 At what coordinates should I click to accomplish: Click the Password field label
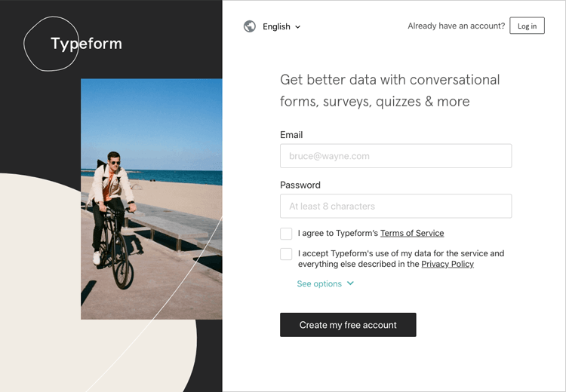(x=300, y=185)
